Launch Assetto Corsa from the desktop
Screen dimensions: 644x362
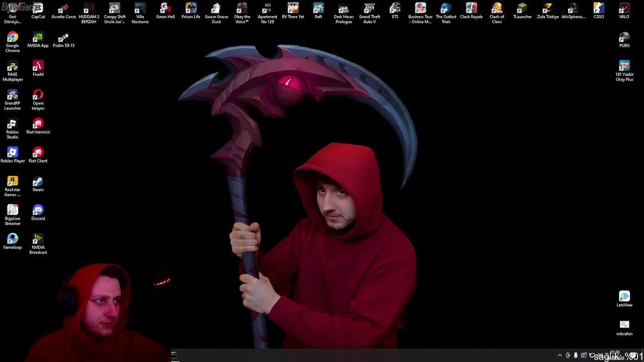63,11
